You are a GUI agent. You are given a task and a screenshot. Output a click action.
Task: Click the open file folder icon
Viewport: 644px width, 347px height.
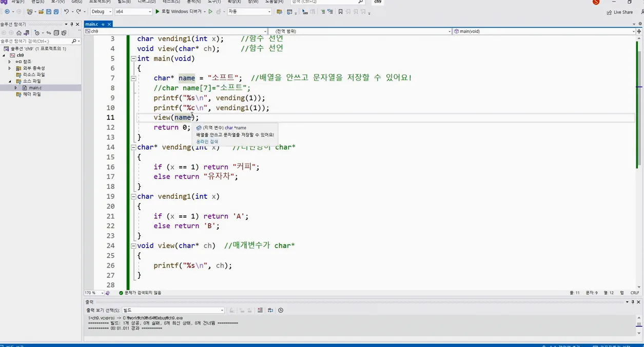[41, 11]
